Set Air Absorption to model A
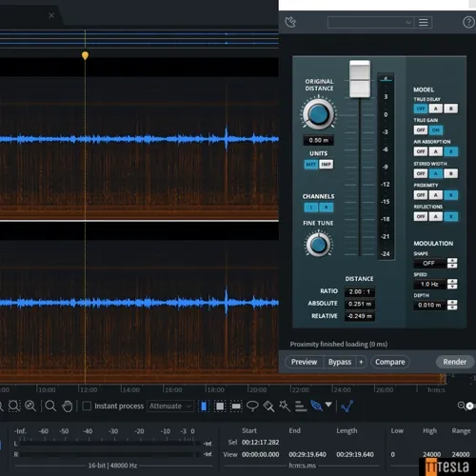Viewport: 476px width, 476px height. click(x=436, y=151)
